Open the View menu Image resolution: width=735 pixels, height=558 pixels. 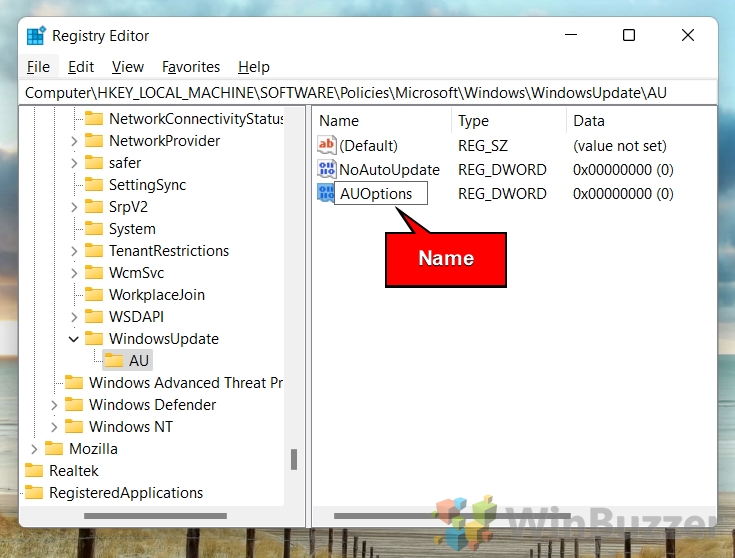coord(128,67)
